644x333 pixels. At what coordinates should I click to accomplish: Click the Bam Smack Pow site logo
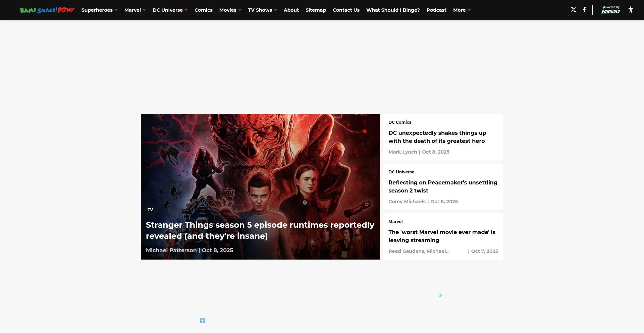click(47, 10)
